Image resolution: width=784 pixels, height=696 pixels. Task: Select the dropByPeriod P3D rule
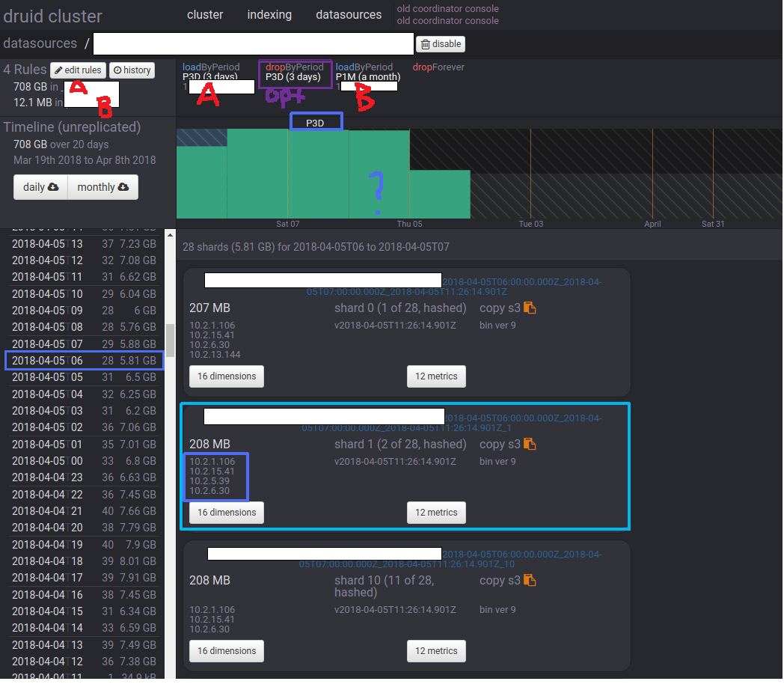coord(295,72)
